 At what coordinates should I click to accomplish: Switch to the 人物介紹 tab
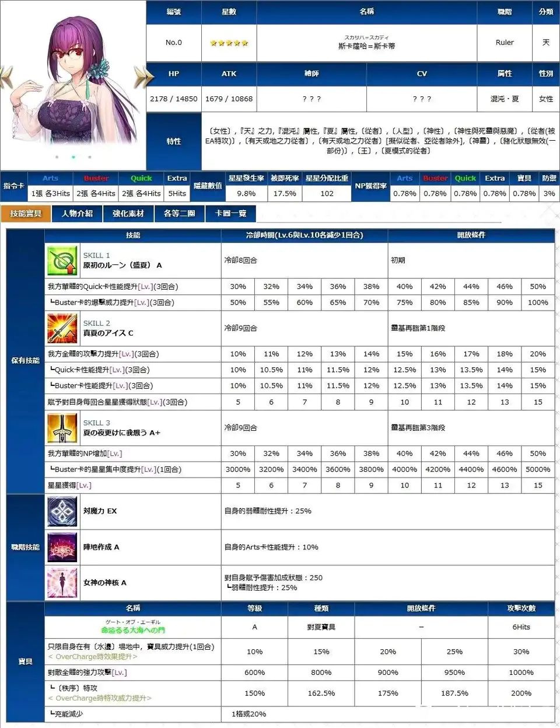point(77,214)
